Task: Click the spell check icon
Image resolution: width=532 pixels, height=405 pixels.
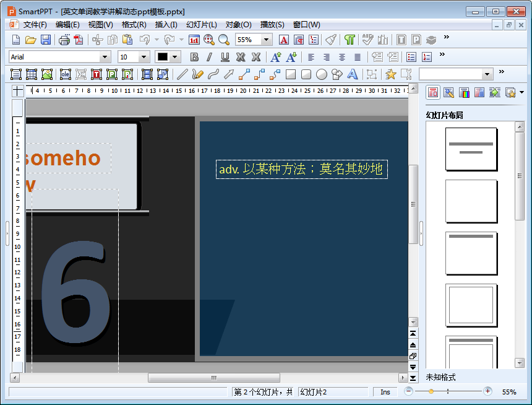Action: [367, 40]
